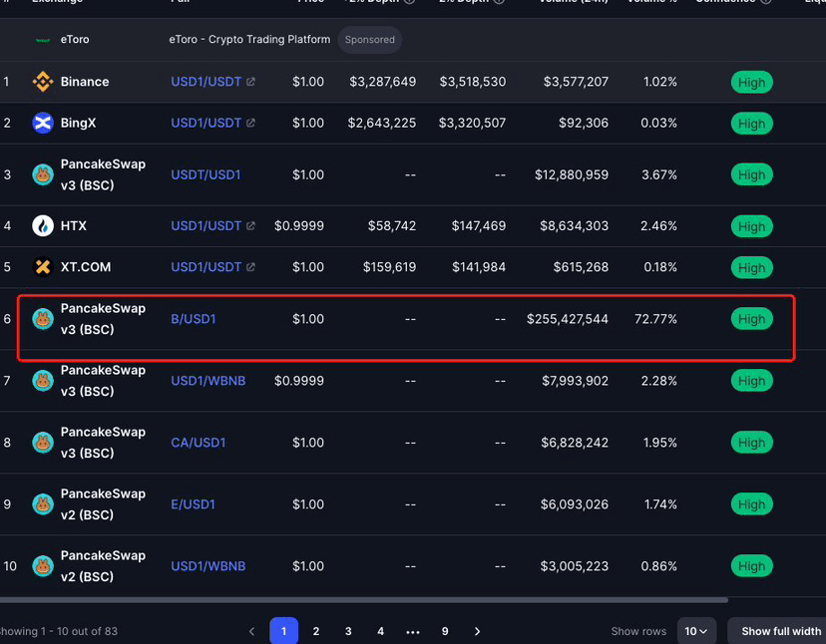Click the $6,093,026 volume value
Viewport: 826px width, 644px height.
point(575,503)
